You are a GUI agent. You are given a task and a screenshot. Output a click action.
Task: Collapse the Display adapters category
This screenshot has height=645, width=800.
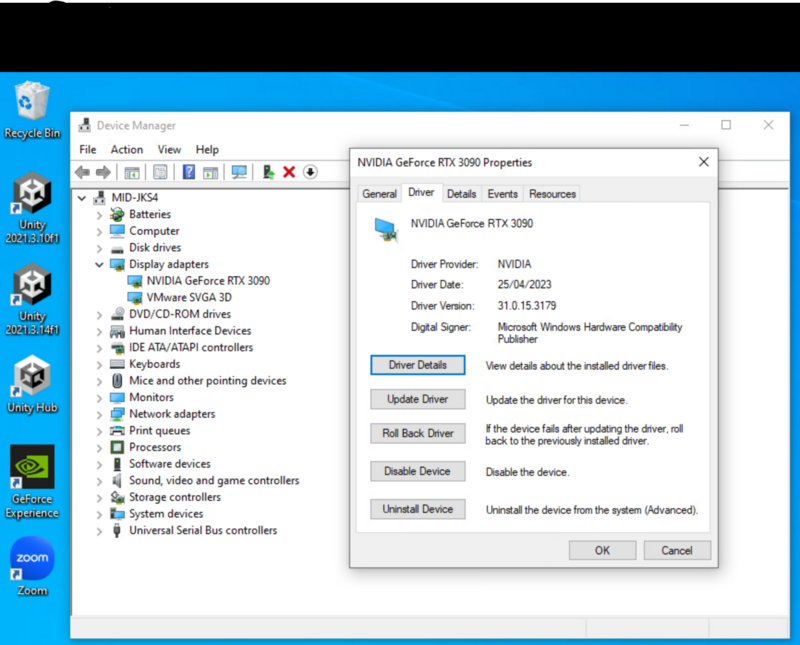point(98,264)
